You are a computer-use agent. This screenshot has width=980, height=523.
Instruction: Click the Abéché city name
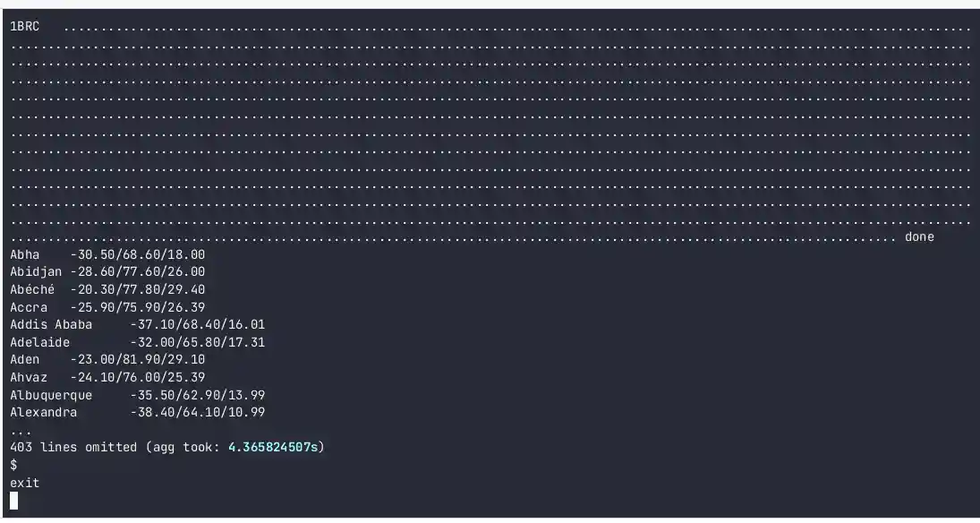(x=32, y=290)
